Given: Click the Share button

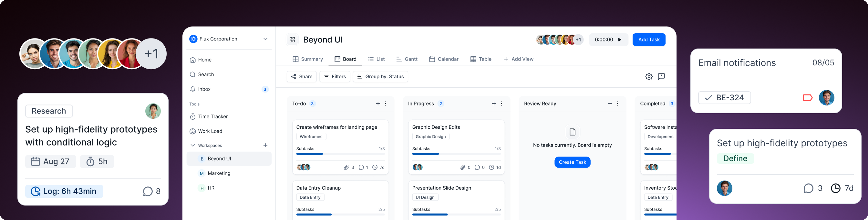Looking at the screenshot, I should 302,77.
